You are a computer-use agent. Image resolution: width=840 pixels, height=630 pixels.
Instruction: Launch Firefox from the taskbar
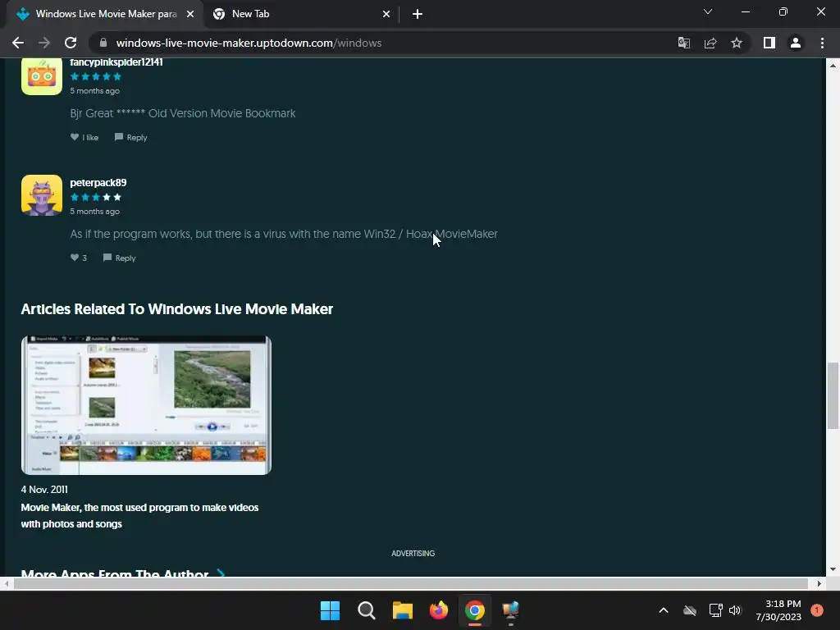[x=439, y=610]
